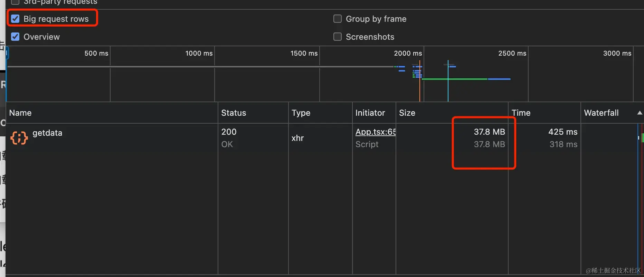Click the orange vertical marker in overview
This screenshot has height=277, width=644.
pos(420,81)
